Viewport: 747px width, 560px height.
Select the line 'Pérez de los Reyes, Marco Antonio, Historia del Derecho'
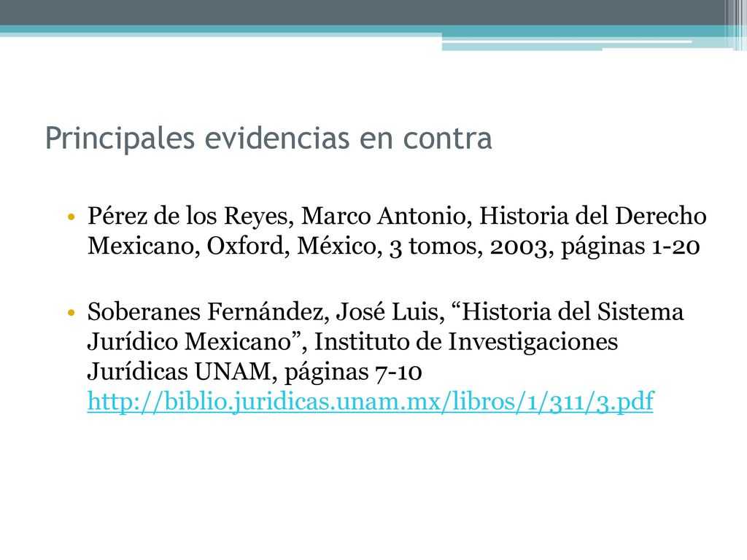click(397, 216)
